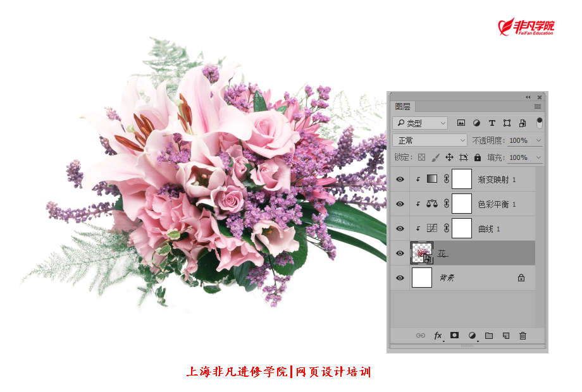Hide the 花 layer
This screenshot has width=582, height=392.
(x=400, y=253)
